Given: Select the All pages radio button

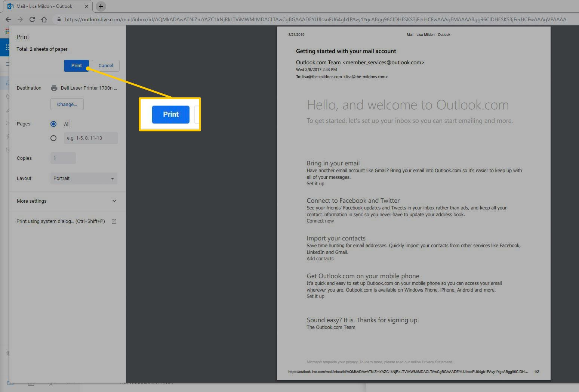Looking at the screenshot, I should coord(53,124).
